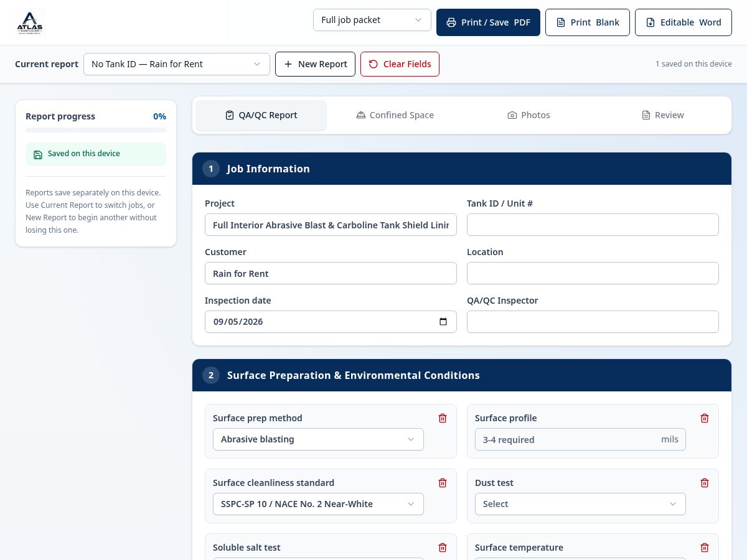Screen dimensions: 747x560
Task: Delete the Surface prep method field
Action: pyautogui.click(x=443, y=418)
